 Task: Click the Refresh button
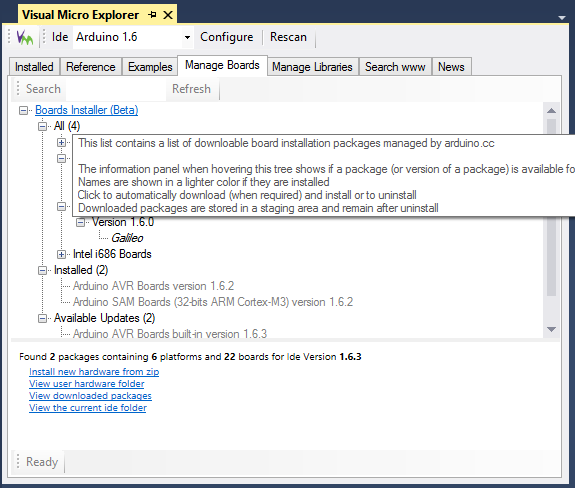(x=191, y=89)
